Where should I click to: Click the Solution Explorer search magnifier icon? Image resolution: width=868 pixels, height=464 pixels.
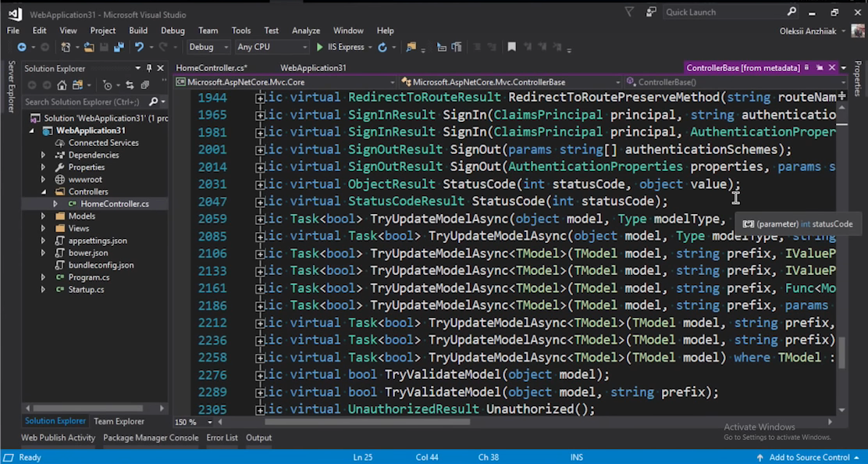click(153, 102)
